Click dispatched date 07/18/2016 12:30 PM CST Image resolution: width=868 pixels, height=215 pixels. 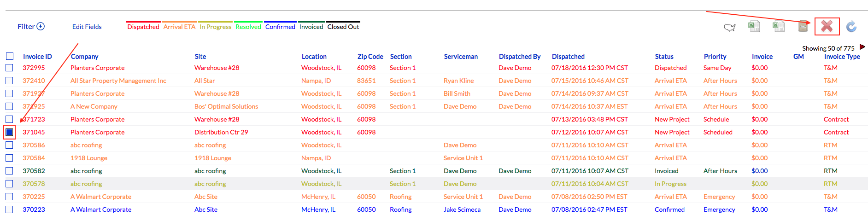(x=590, y=68)
